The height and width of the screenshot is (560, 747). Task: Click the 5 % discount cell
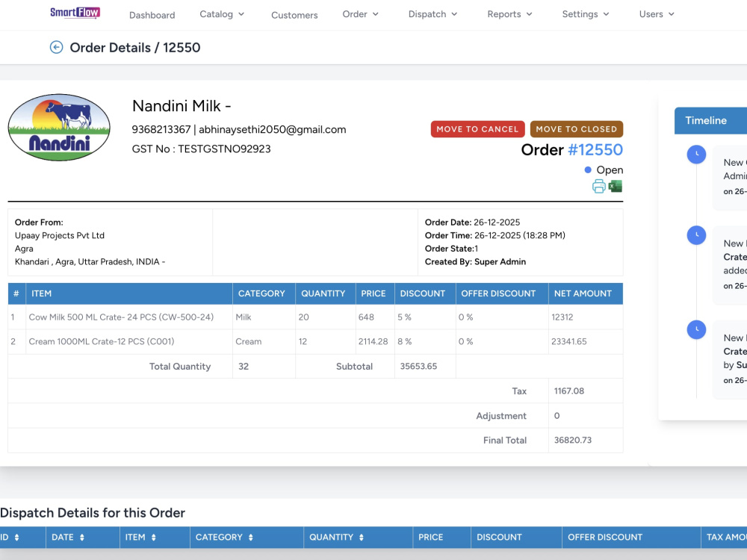(x=425, y=317)
